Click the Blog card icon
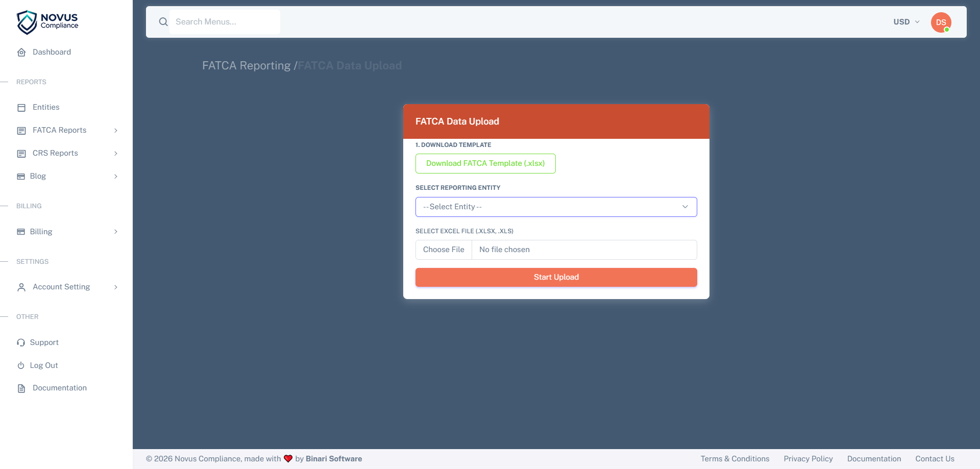980x469 pixels. point(21,177)
